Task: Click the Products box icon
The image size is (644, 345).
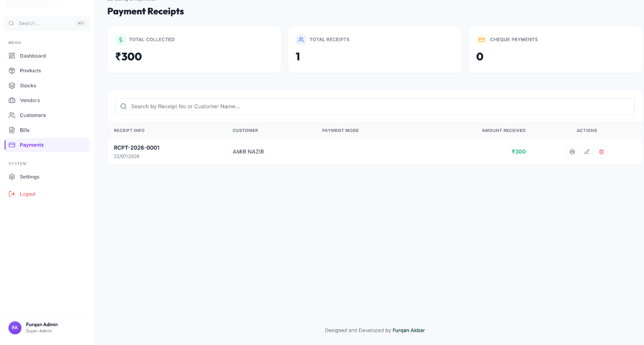Action: click(x=12, y=70)
